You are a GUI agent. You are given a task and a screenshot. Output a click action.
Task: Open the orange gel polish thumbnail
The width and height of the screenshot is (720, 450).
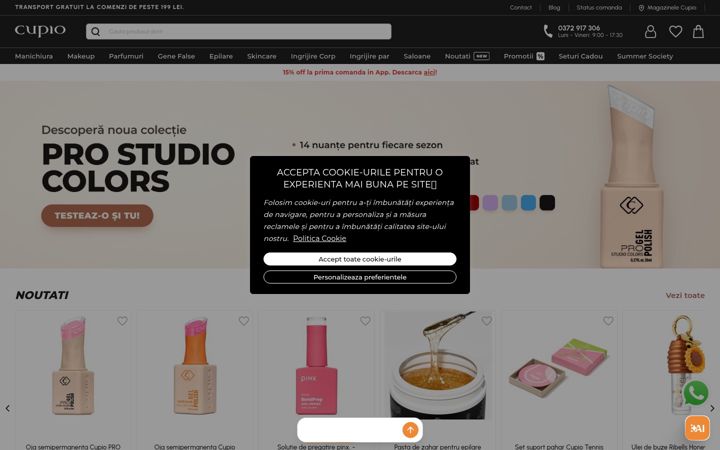(x=195, y=365)
